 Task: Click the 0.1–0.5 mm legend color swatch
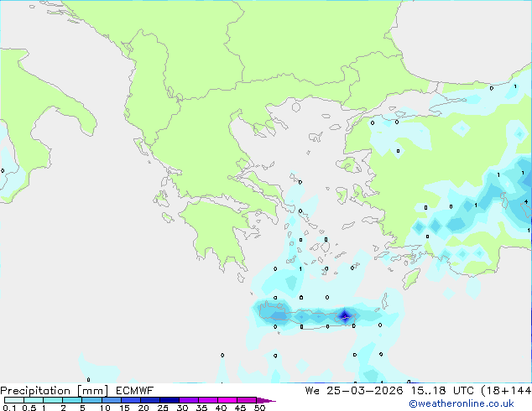click(x=14, y=400)
